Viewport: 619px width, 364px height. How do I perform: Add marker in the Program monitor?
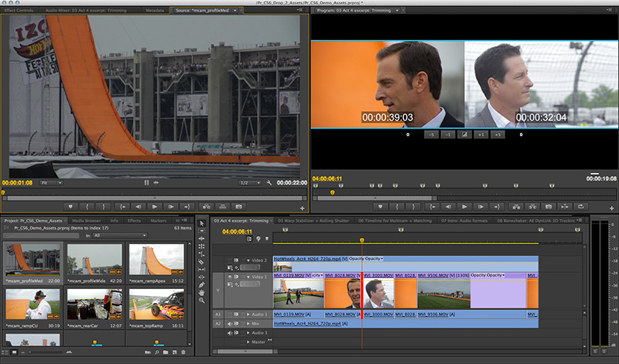(x=380, y=206)
